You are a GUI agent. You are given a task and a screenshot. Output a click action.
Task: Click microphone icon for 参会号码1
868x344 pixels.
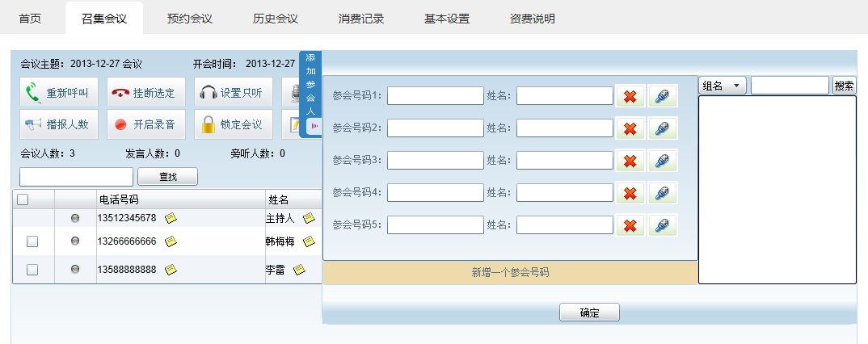click(663, 96)
